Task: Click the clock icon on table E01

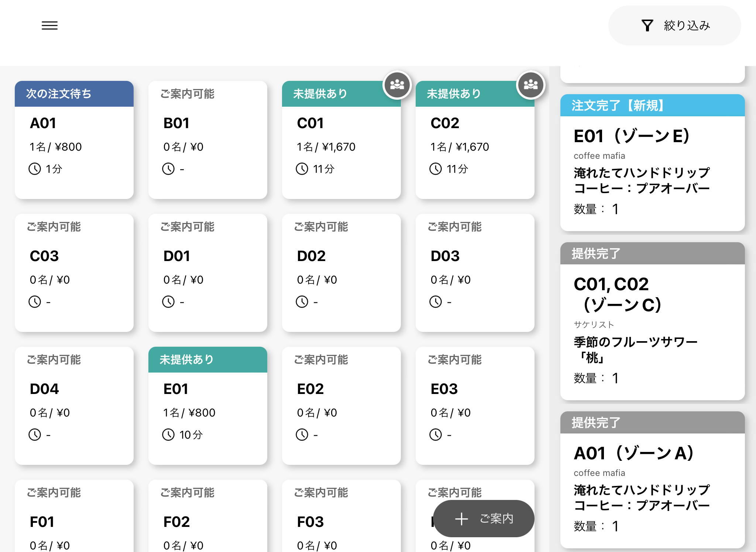Action: pyautogui.click(x=168, y=435)
